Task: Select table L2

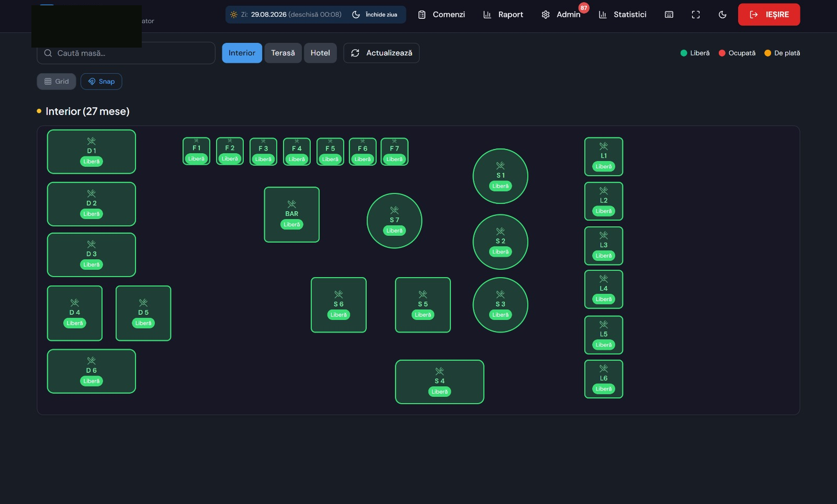Action: click(604, 201)
